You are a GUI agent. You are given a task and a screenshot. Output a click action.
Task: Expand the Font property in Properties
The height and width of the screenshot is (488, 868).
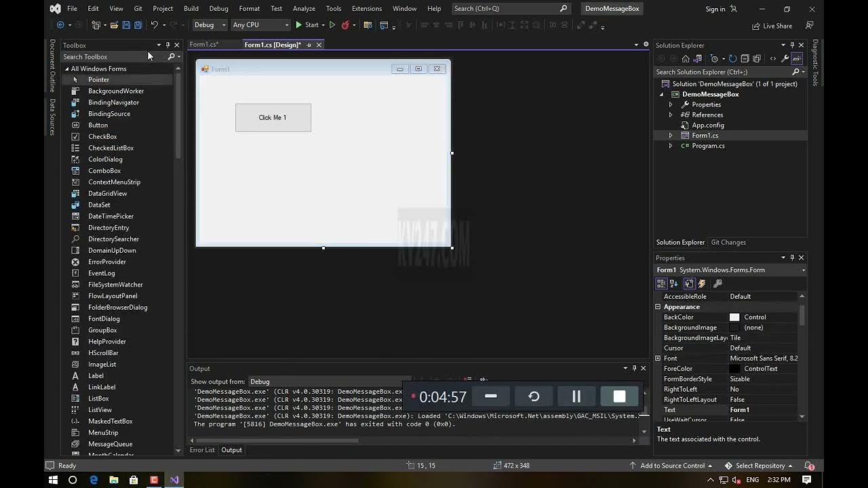[x=658, y=359]
